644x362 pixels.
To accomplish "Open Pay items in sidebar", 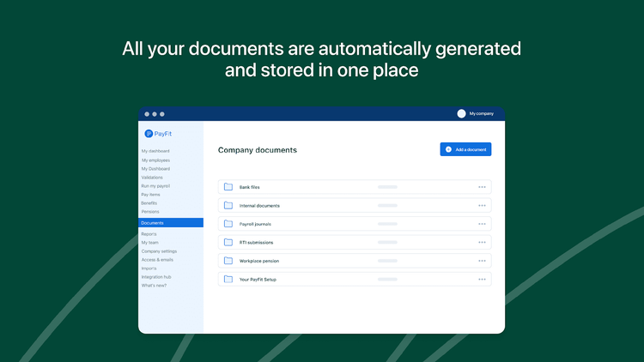I will click(151, 195).
